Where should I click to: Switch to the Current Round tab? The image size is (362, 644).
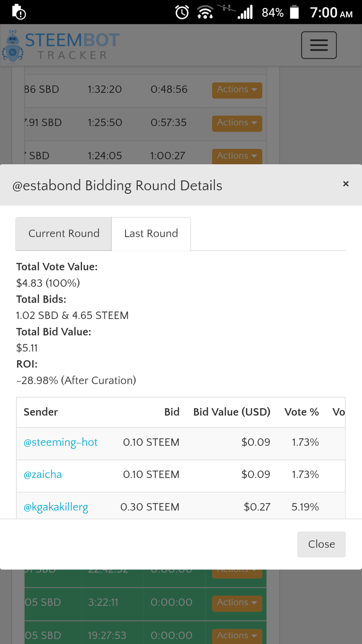pyautogui.click(x=64, y=234)
